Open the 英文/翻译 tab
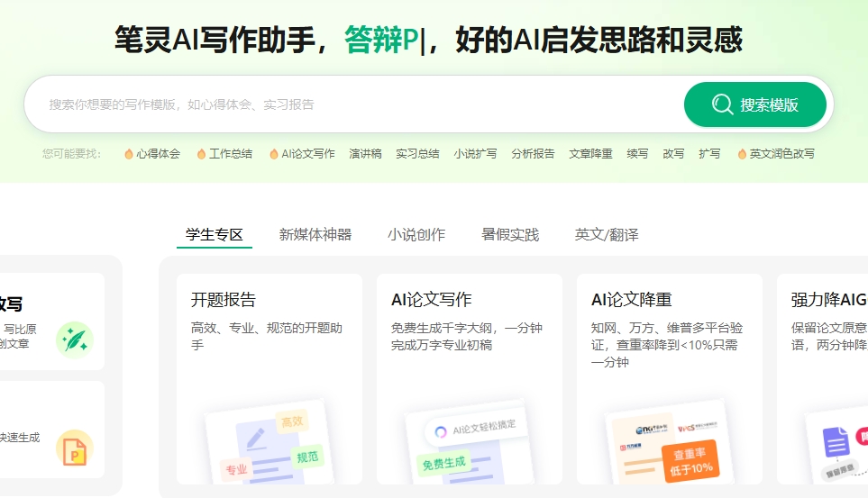Viewport: 868px width, 498px height. pyautogui.click(x=607, y=235)
